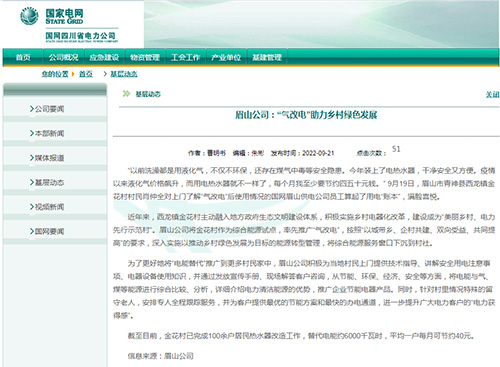Follow the 基层动态 breadcrumb link
The image size is (500, 367).
tap(124, 74)
